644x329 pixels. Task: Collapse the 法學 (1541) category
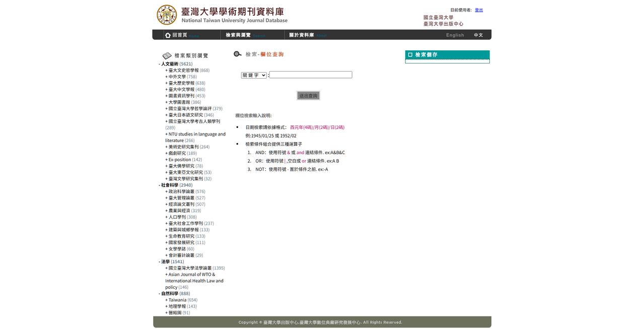click(172, 261)
